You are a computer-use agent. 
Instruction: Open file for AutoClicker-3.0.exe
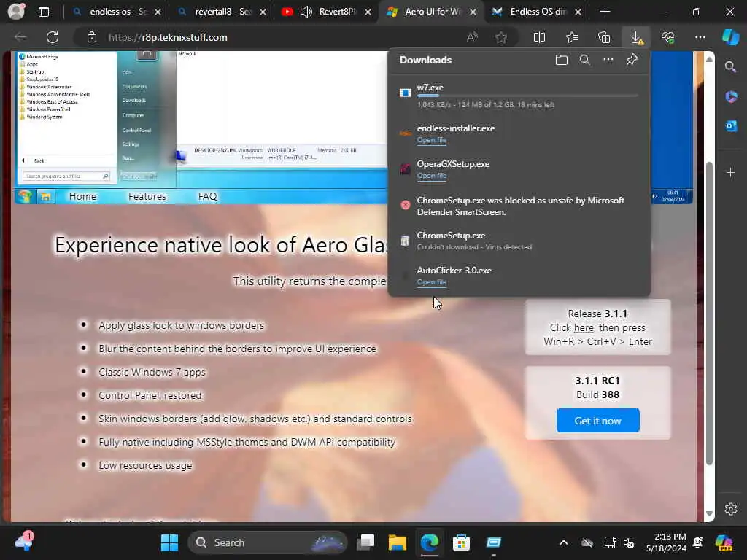tap(432, 282)
